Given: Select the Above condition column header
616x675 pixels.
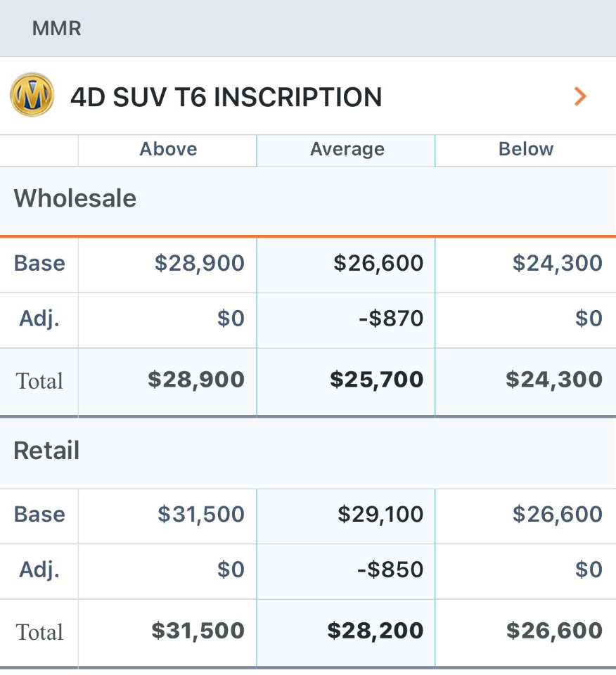Looking at the screenshot, I should click(168, 149).
